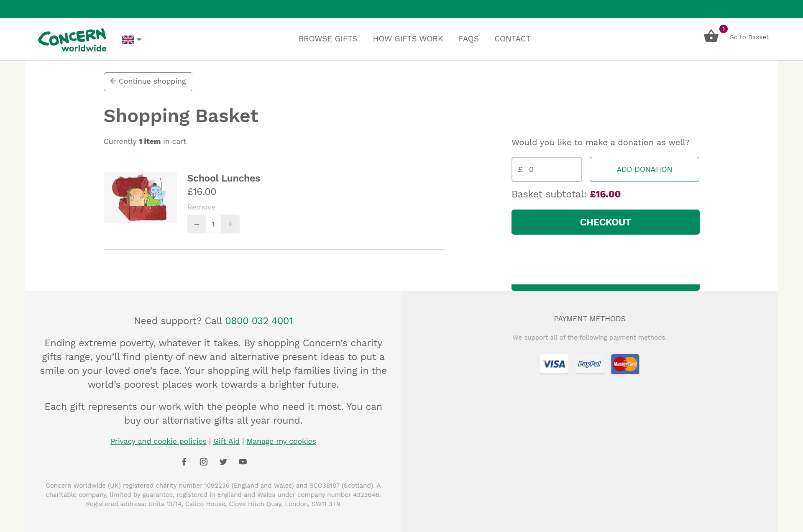Open the FAQs menu item
Screen dimensions: 803x532
point(468,39)
